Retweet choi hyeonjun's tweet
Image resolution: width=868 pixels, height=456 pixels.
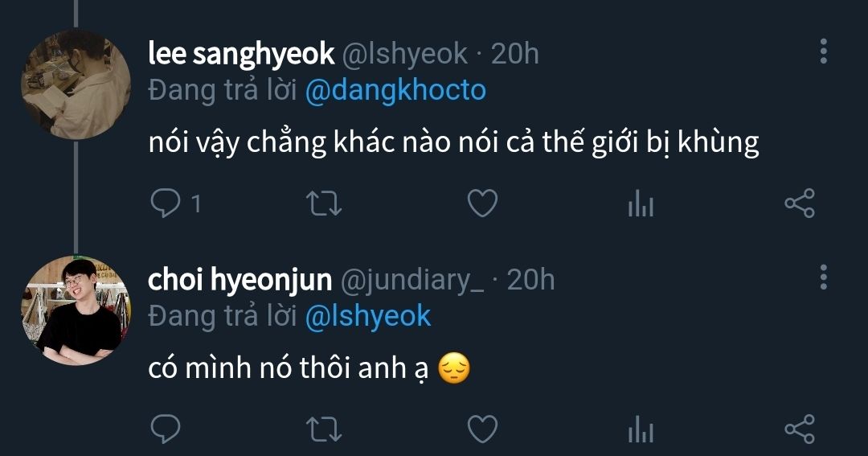tap(325, 429)
